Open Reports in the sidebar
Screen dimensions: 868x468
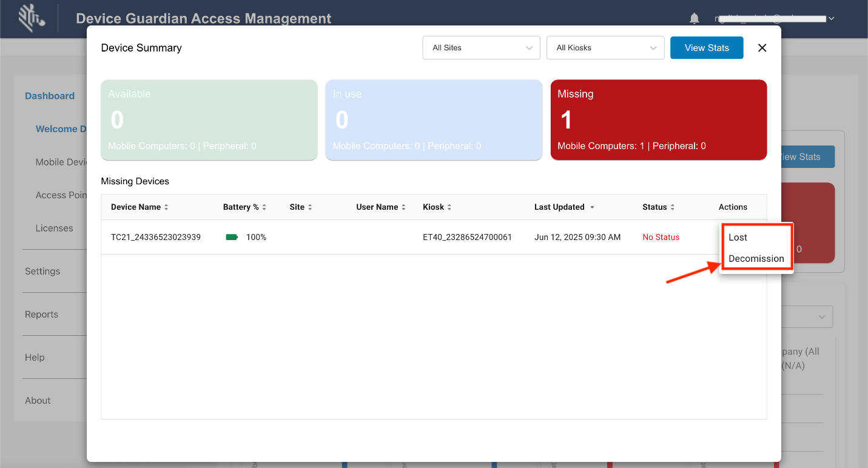tap(41, 314)
